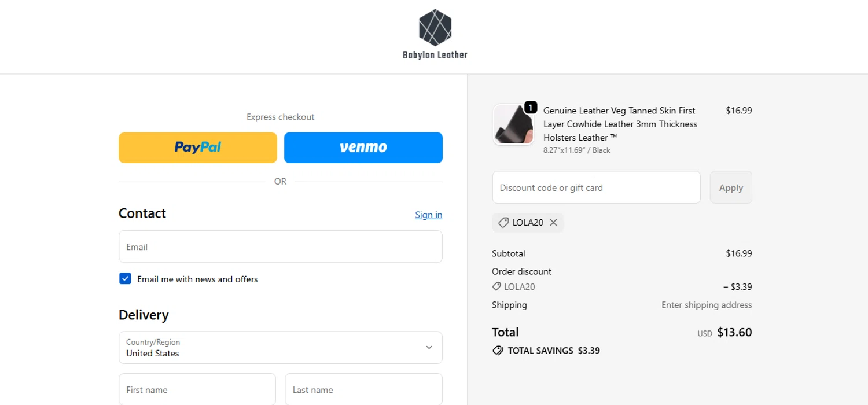Focus the Last name field
This screenshot has height=405, width=868.
pos(363,389)
